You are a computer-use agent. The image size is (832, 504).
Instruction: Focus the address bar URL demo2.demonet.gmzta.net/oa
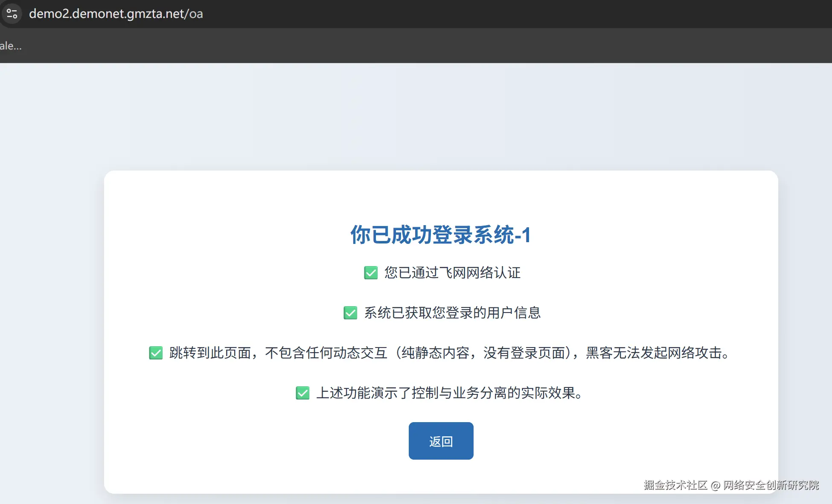116,14
